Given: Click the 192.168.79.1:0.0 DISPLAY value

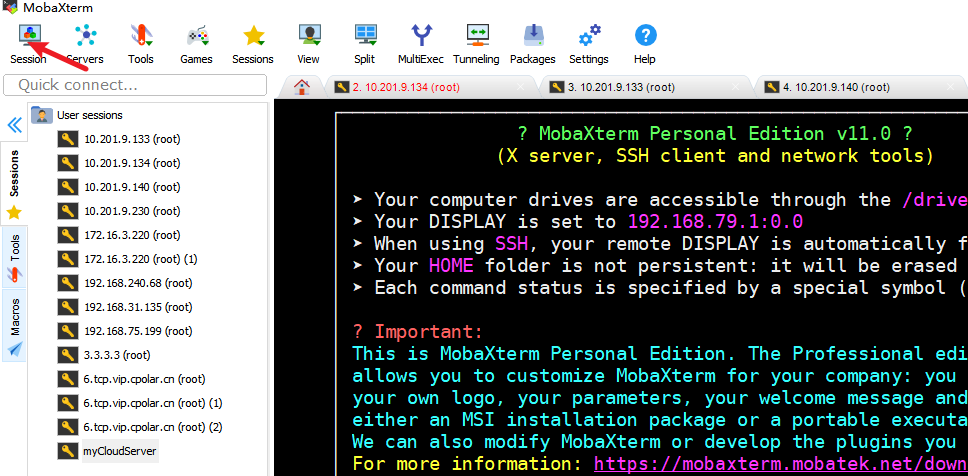Looking at the screenshot, I should point(715,222).
